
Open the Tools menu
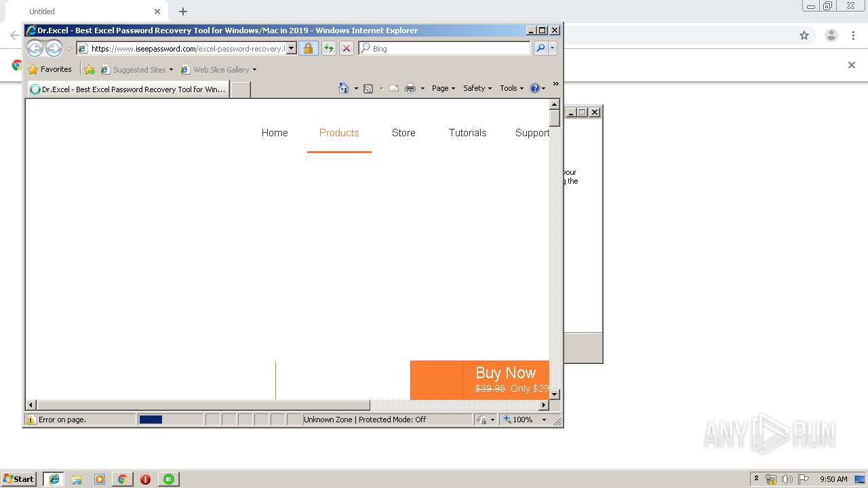click(512, 88)
